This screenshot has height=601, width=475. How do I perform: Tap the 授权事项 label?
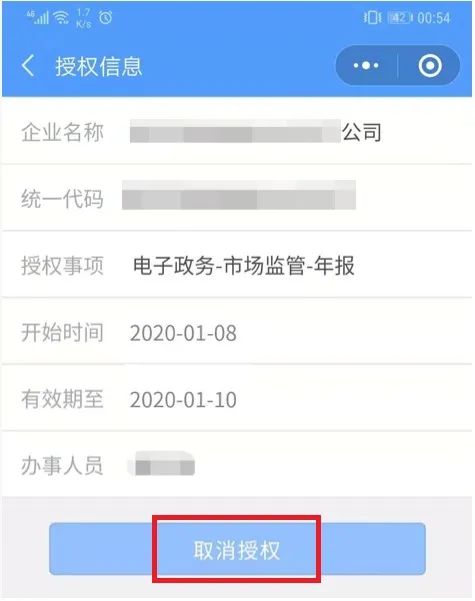click(62, 265)
